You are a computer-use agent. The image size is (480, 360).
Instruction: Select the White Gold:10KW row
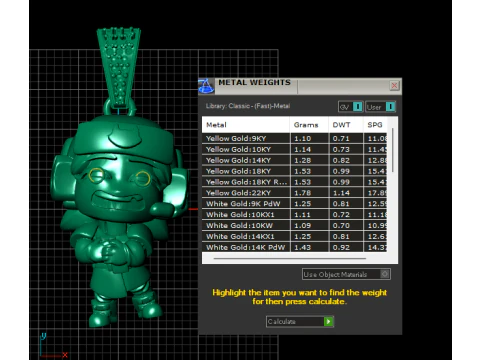pyautogui.click(x=295, y=226)
